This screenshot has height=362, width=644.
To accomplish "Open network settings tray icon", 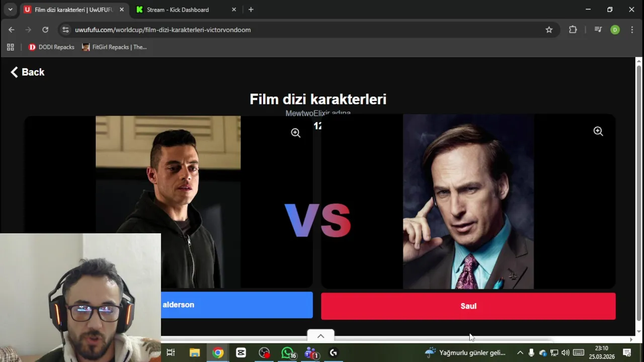I will (x=554, y=352).
